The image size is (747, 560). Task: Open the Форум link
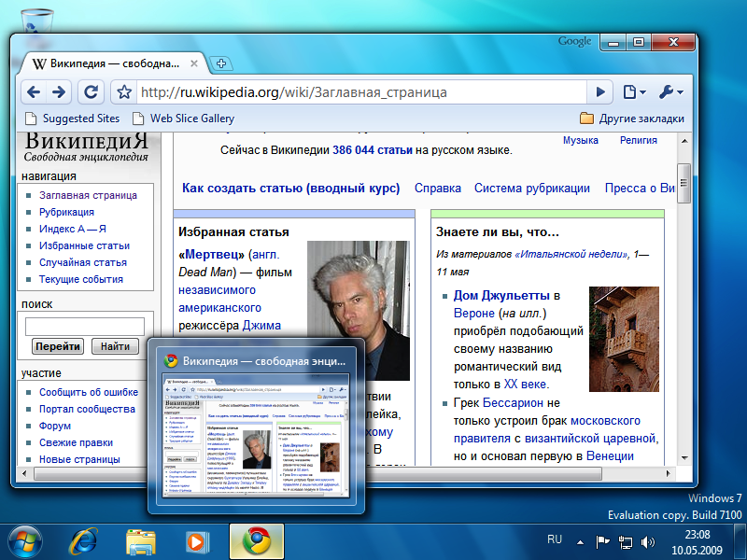tap(55, 426)
